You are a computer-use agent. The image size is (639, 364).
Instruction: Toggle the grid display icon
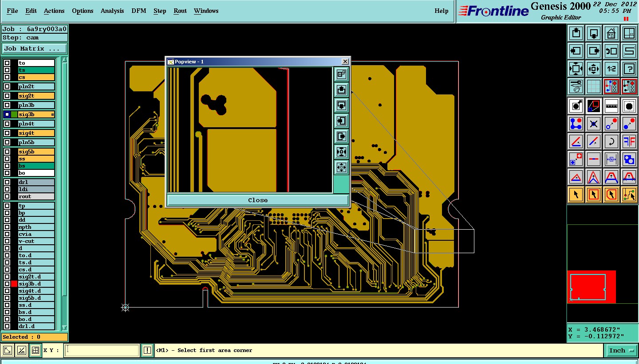(x=594, y=86)
